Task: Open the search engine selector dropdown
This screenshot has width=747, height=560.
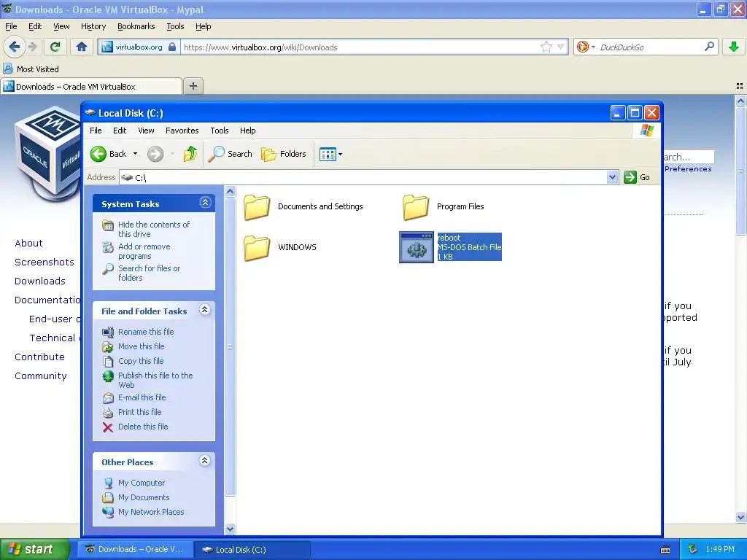Action: [593, 47]
